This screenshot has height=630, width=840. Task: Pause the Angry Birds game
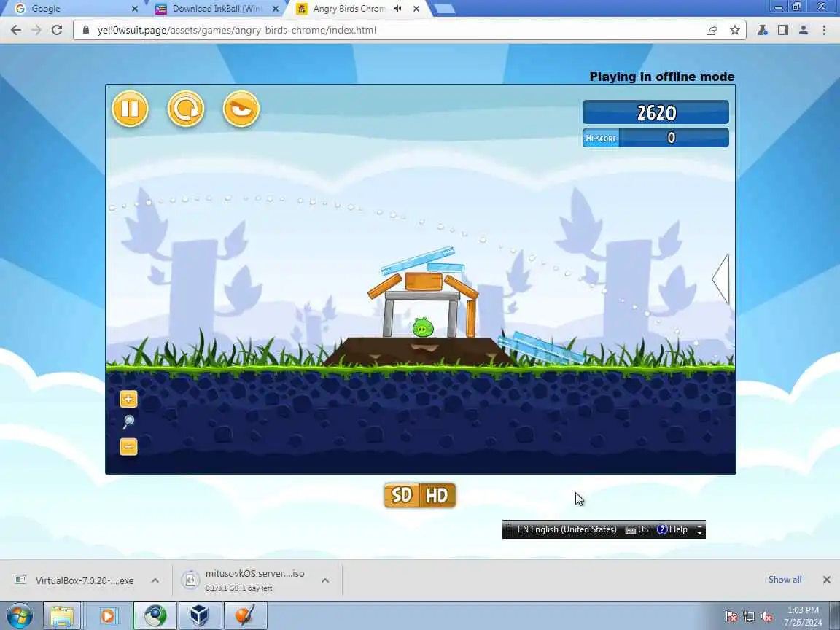coord(131,109)
